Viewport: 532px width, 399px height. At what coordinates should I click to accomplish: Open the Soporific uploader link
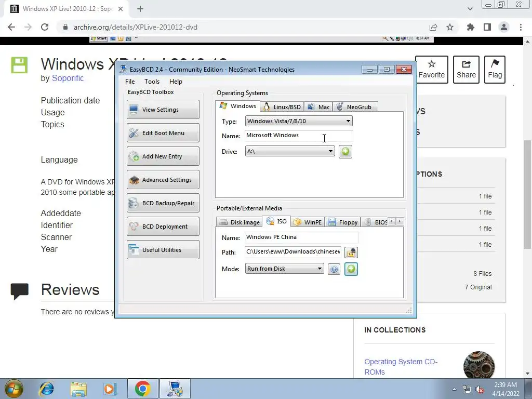(68, 78)
